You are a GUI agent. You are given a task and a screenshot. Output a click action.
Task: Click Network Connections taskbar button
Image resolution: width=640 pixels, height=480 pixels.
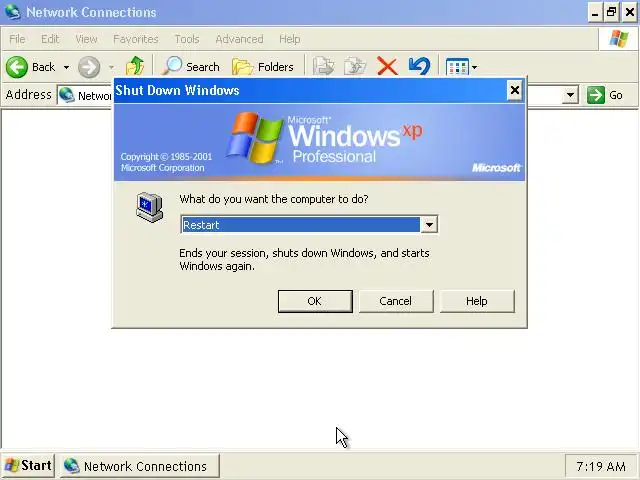[140, 466]
